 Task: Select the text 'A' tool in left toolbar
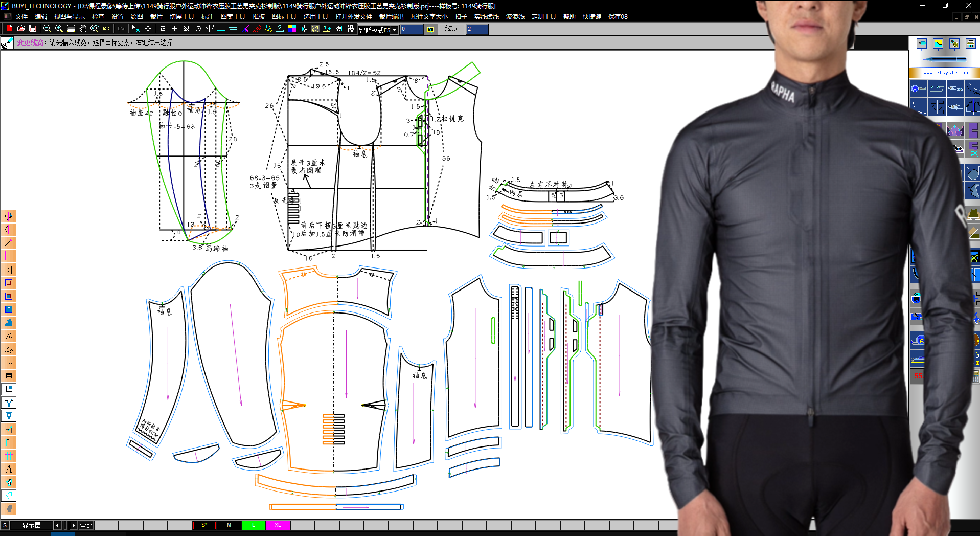[9, 469]
